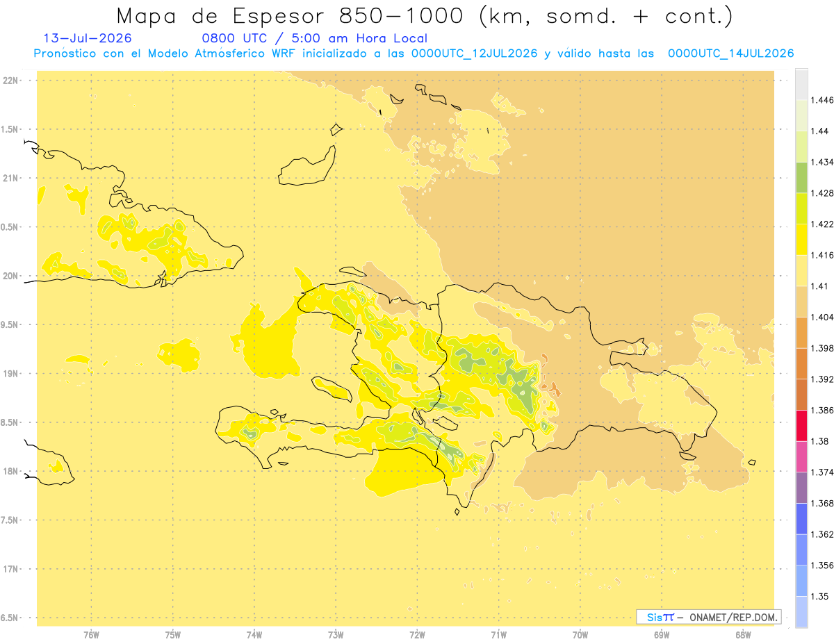This screenshot has width=834, height=644.
Task: Click the longitude label "73W"
Action: [x=336, y=634]
